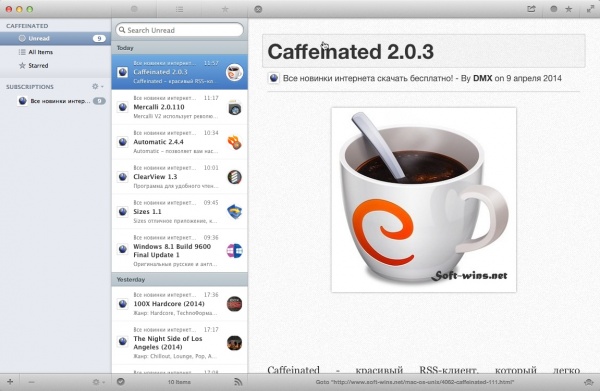
Task: Add a subscription with the plus button
Action: pyautogui.click(x=10, y=381)
